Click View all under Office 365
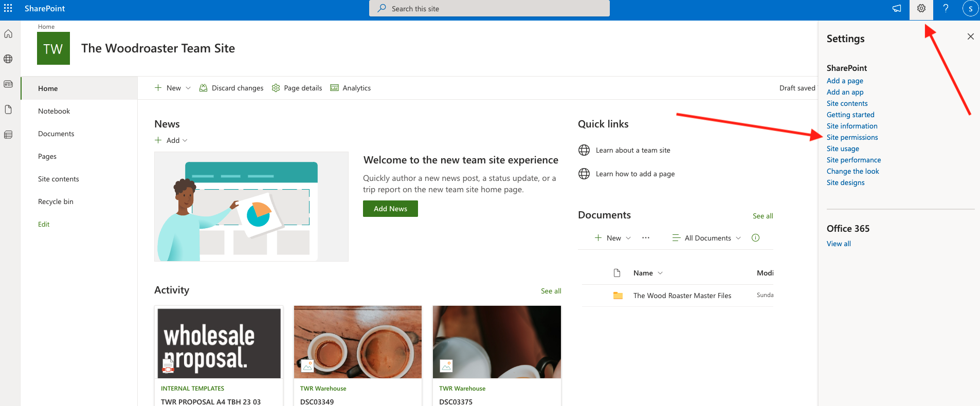The image size is (980, 406). [x=839, y=244]
